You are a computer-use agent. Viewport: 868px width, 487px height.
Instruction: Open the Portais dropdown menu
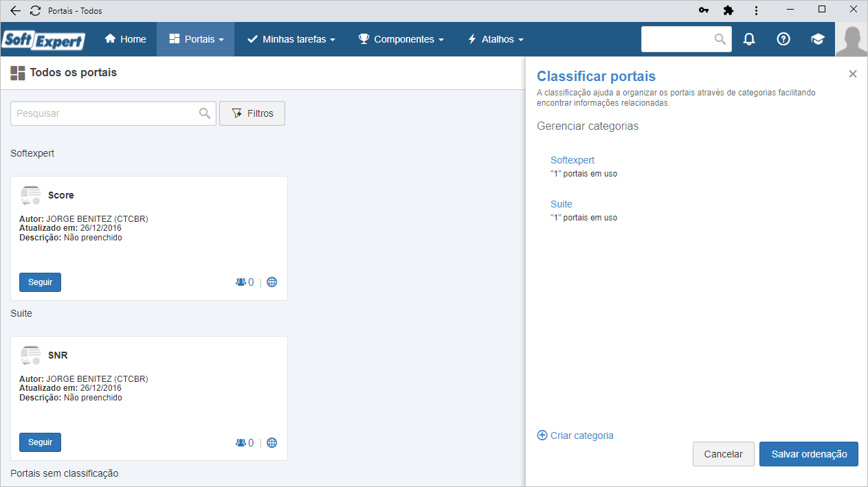point(196,39)
